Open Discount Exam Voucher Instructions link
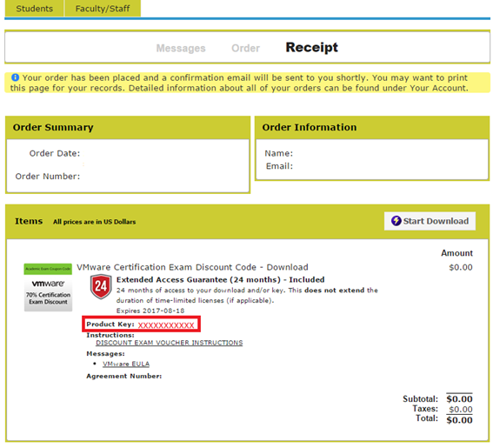493x448 pixels. click(x=170, y=343)
